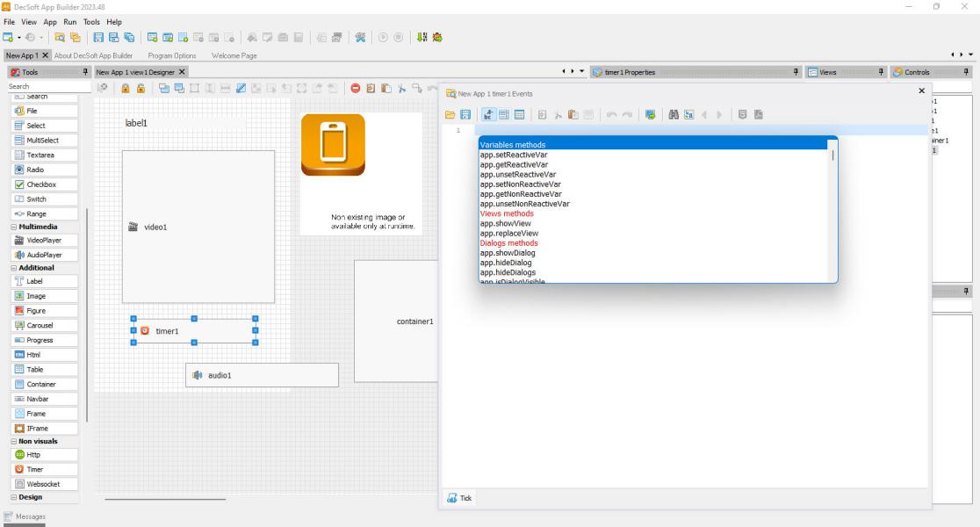Open the Run menu
This screenshot has height=527, width=980.
point(70,22)
